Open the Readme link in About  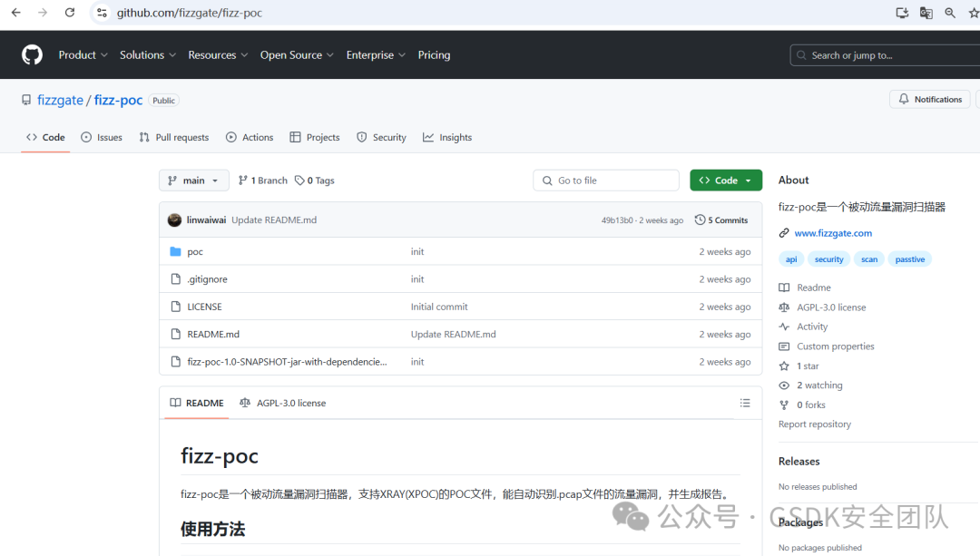805,288
